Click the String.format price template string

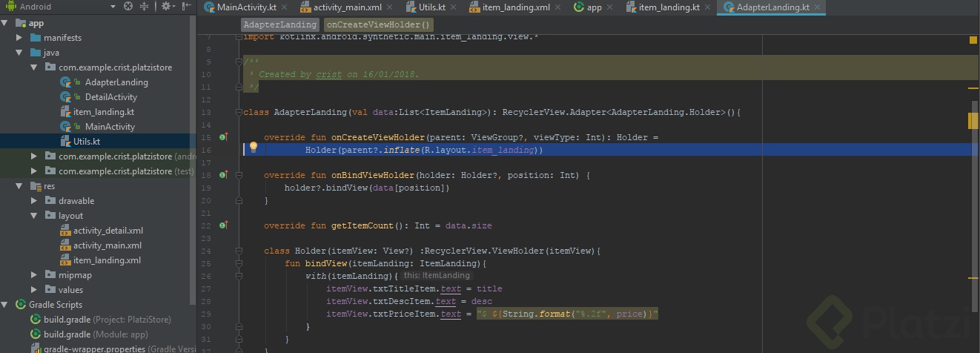click(x=567, y=314)
